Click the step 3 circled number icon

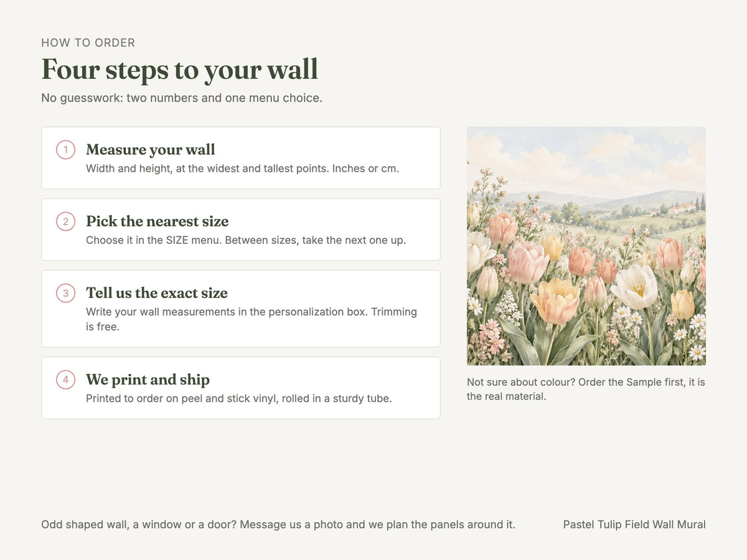click(65, 293)
